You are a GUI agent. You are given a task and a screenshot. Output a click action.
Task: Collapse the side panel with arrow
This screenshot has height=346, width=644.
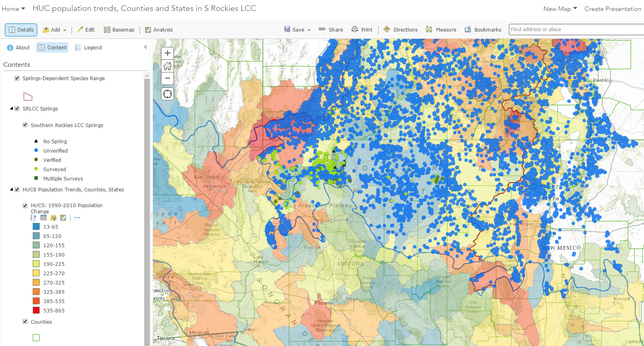[x=145, y=47]
